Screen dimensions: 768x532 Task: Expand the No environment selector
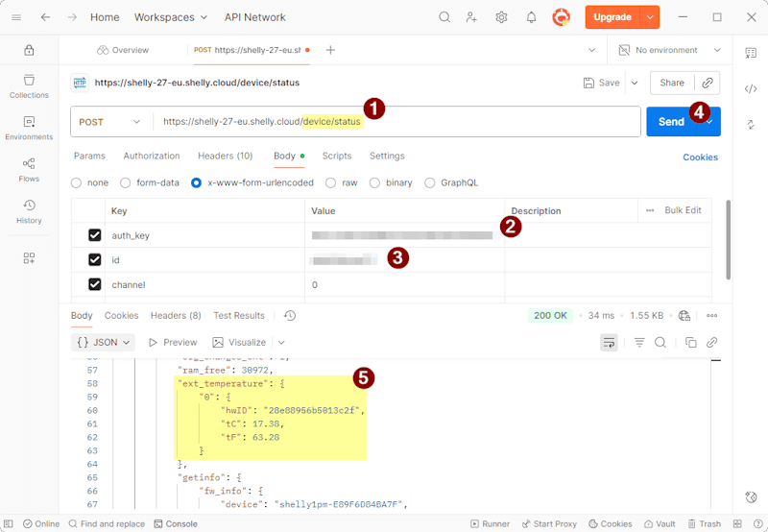pos(670,50)
